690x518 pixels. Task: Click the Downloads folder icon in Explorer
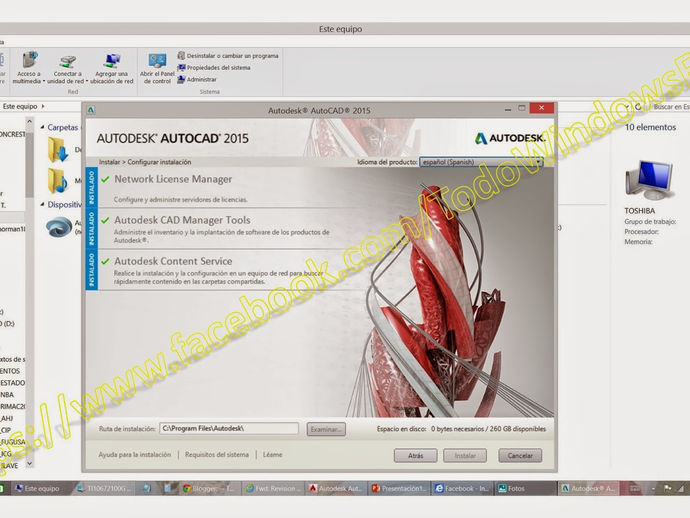click(58, 150)
